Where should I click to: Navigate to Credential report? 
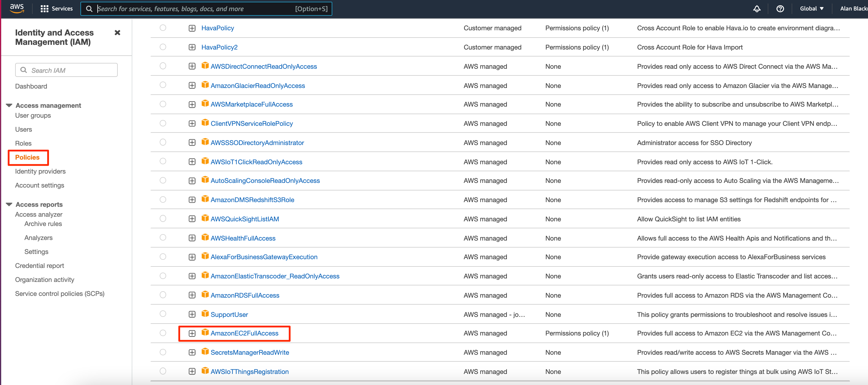(x=39, y=266)
